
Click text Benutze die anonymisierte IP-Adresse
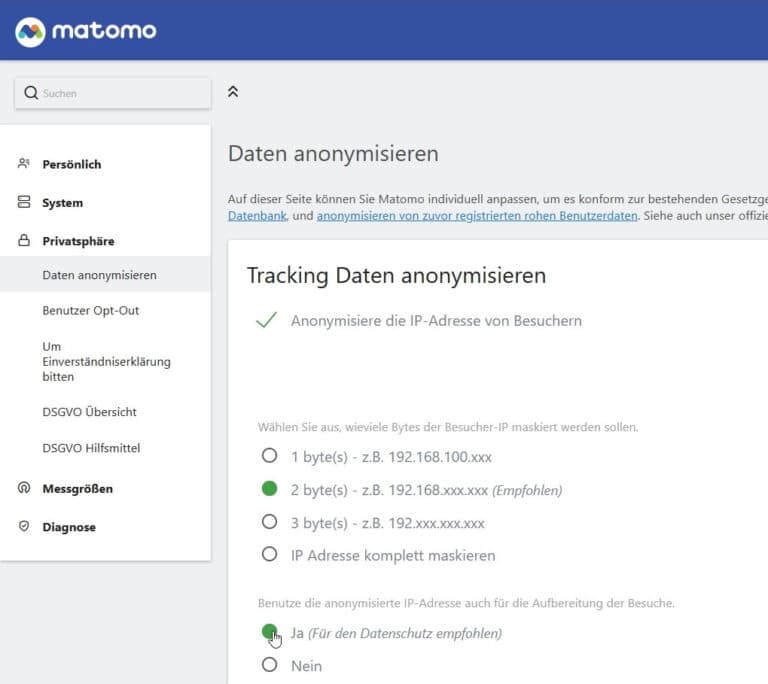[x=466, y=603]
